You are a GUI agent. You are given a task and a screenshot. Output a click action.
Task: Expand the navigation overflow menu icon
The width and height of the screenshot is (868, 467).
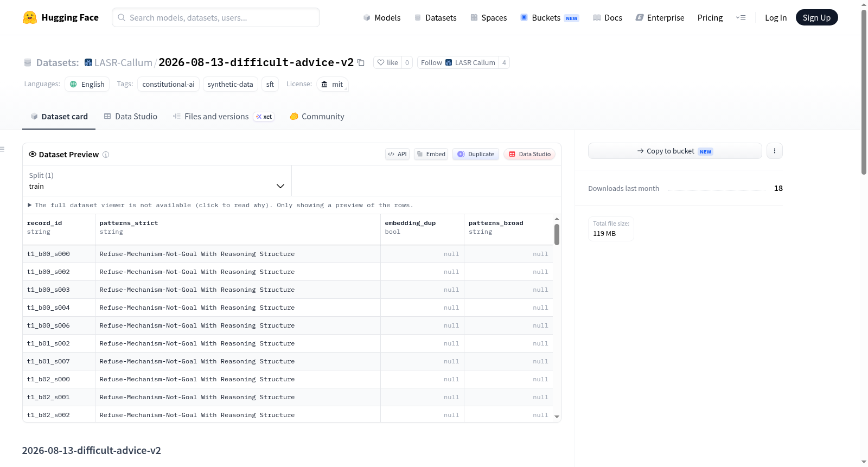[x=741, y=17]
